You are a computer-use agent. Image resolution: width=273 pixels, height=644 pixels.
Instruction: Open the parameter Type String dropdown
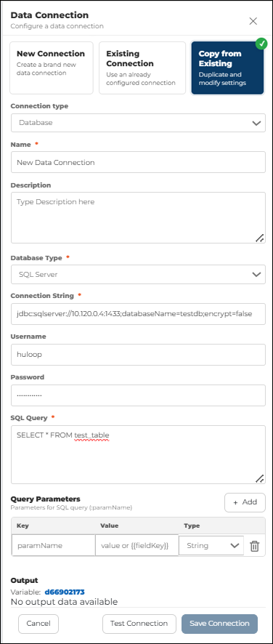pyautogui.click(x=211, y=545)
